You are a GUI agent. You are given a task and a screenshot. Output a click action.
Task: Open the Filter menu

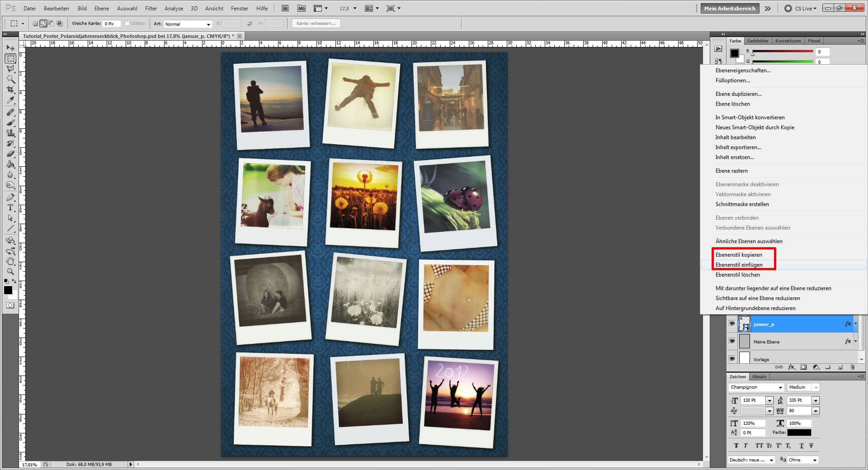151,8
